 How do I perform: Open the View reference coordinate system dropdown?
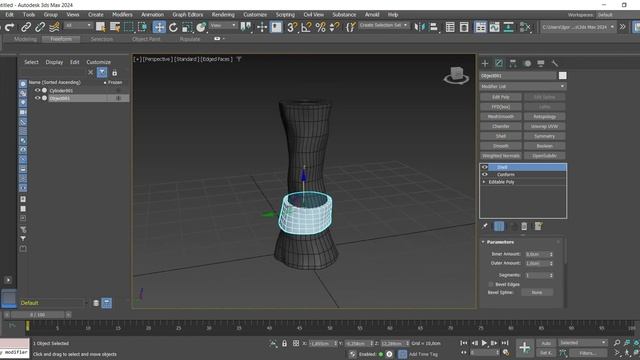pos(223,25)
